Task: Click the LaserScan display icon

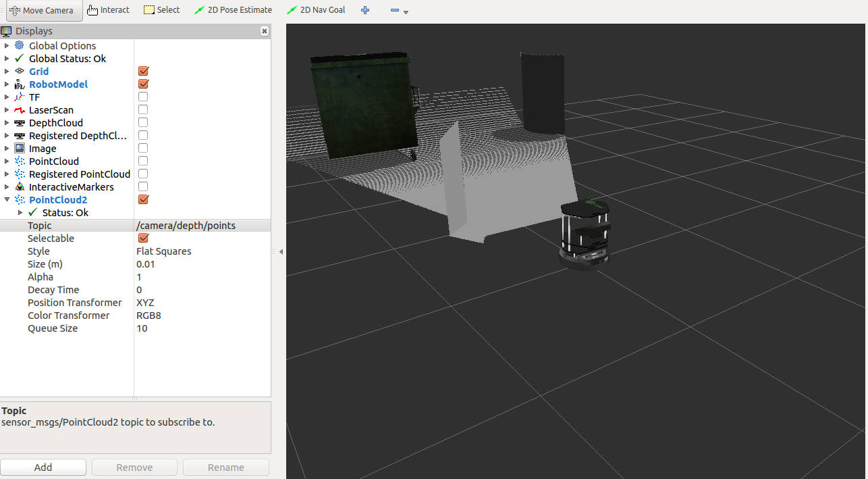Action: click(20, 109)
